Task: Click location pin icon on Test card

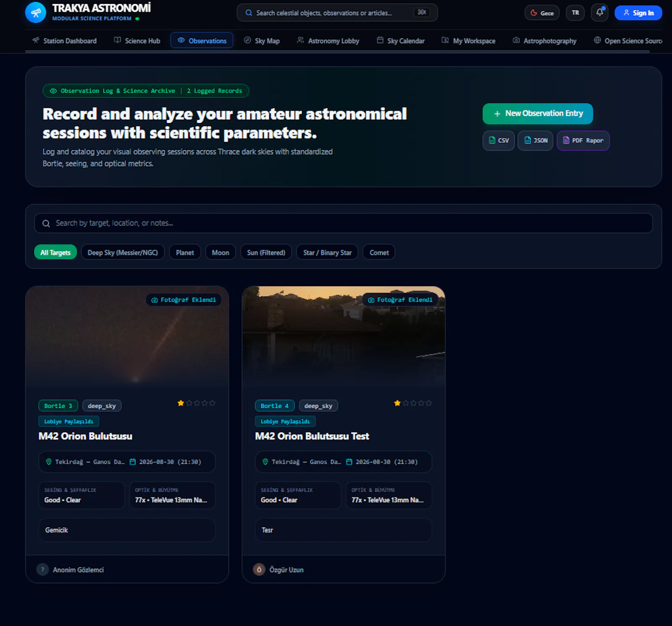Action: tap(265, 462)
